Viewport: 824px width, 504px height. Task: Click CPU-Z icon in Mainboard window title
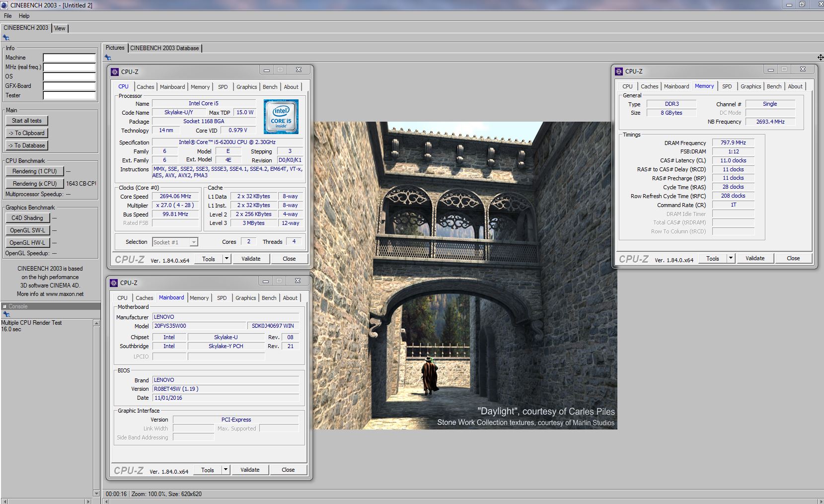click(x=114, y=283)
